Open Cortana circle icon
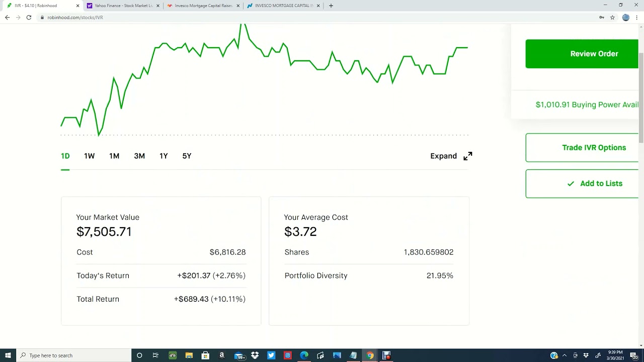The image size is (644, 362). coord(139,355)
